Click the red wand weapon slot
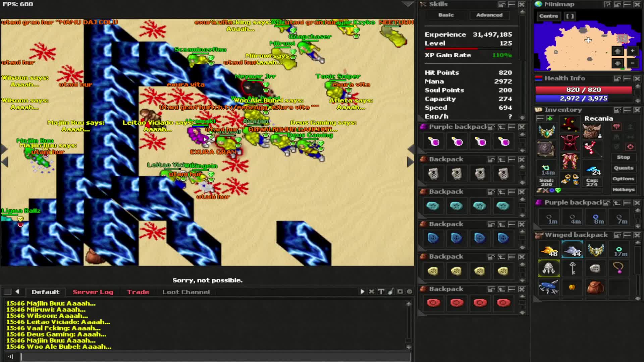Image resolution: width=644 pixels, height=362 pixels. [x=592, y=149]
